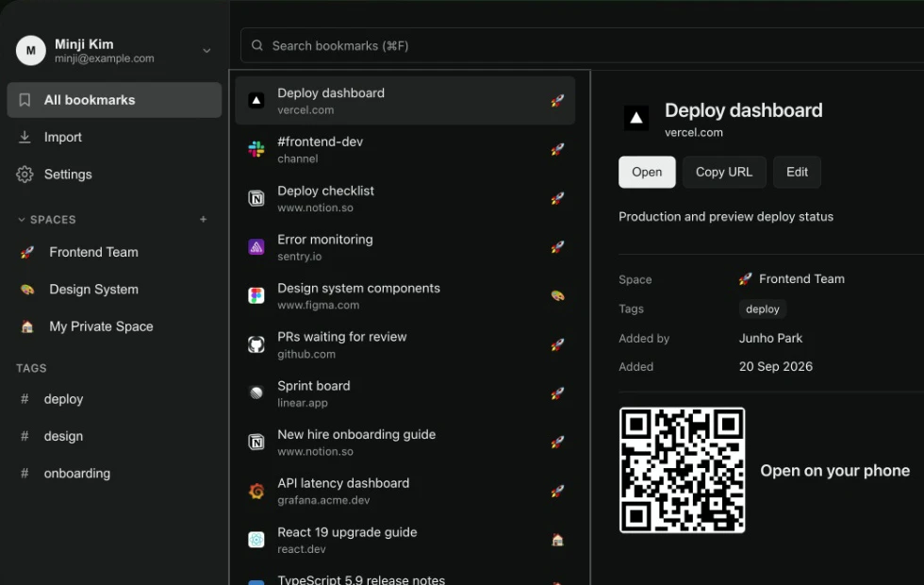Click the Notion icon beside Deploy checklist
This screenshot has height=585, width=924.
pos(256,198)
